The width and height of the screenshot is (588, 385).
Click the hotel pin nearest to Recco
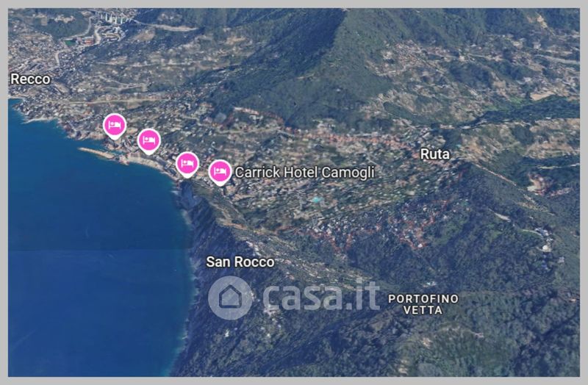[115, 126]
